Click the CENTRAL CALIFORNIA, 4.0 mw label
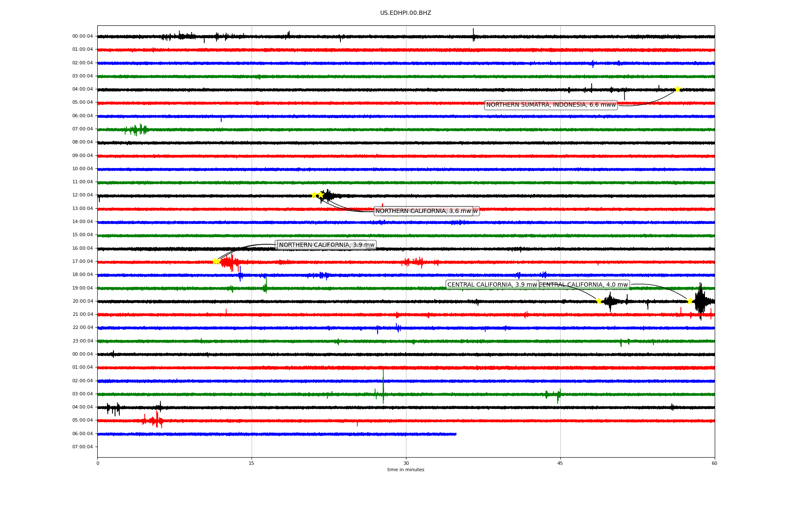 point(583,285)
